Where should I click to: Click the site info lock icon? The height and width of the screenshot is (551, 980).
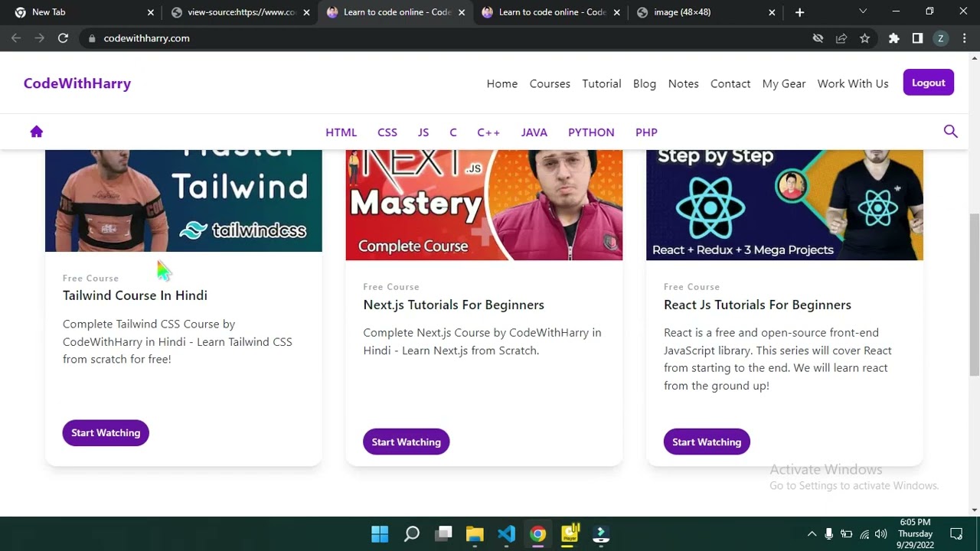(x=92, y=38)
